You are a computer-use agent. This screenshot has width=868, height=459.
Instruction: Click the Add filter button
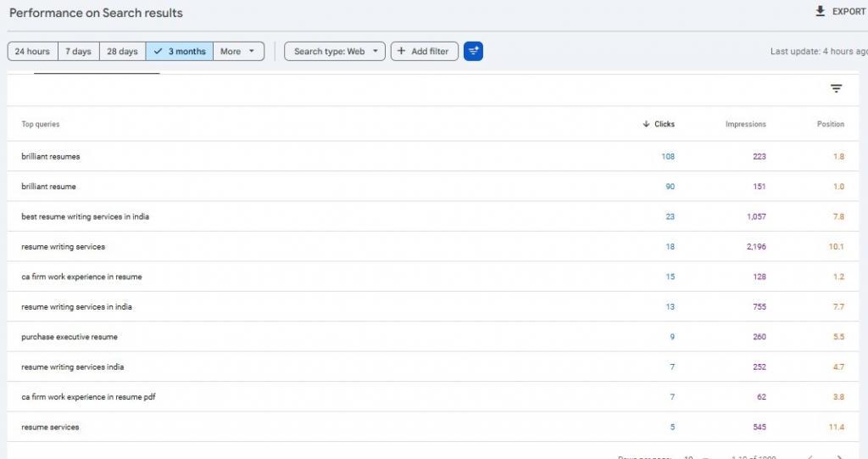tap(425, 51)
